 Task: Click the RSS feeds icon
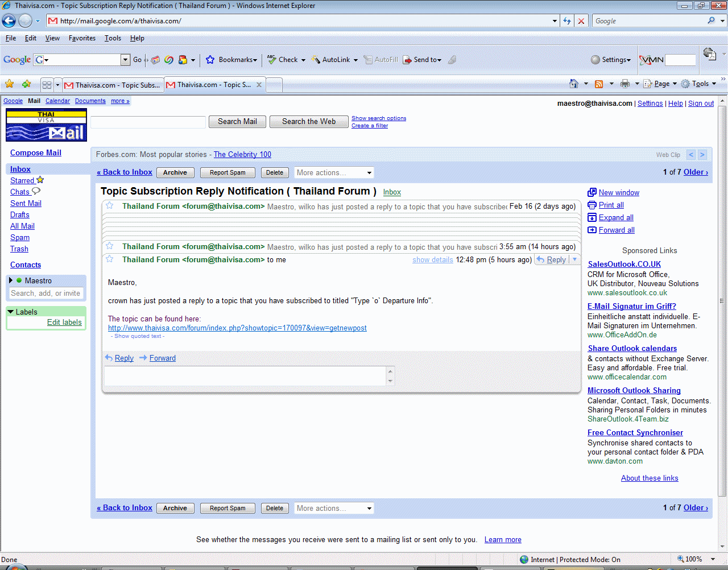click(x=599, y=84)
